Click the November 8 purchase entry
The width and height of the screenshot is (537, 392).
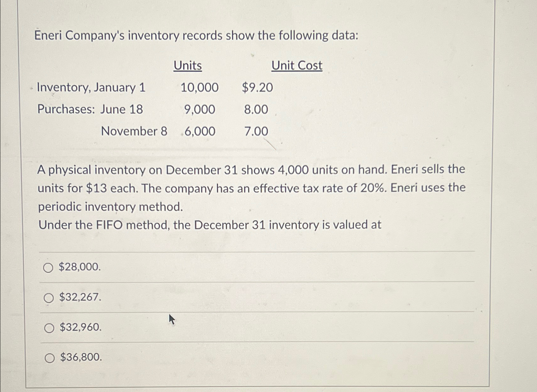coord(134,131)
